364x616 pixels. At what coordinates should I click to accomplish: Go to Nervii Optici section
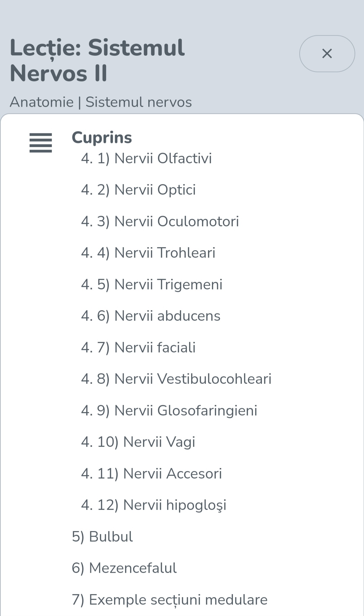[138, 190]
